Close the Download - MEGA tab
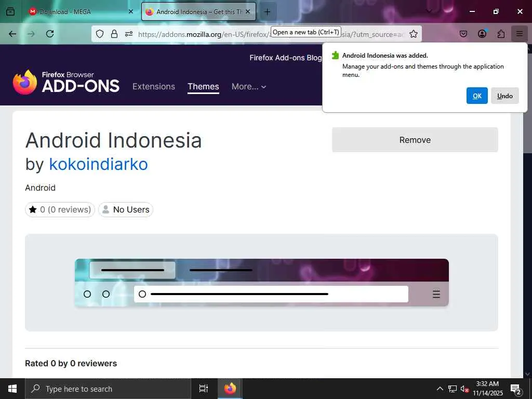The width and height of the screenshot is (532, 399). [130, 12]
